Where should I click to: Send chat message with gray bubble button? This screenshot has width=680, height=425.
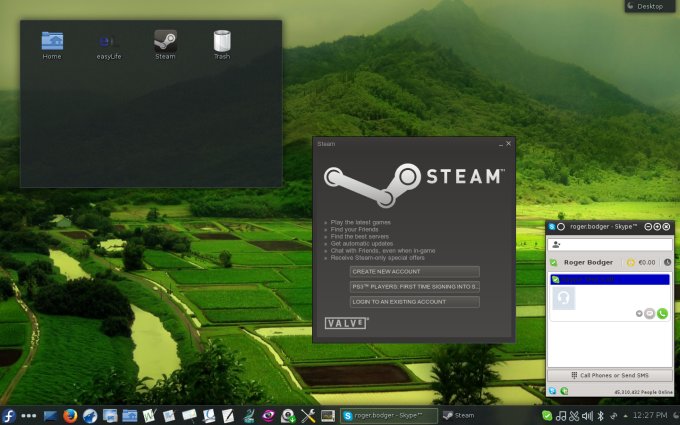pos(649,314)
